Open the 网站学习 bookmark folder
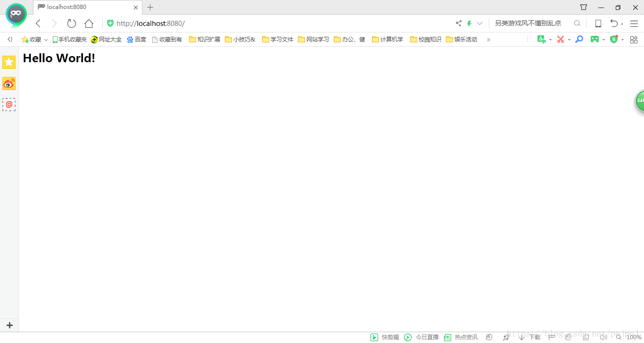 314,40
